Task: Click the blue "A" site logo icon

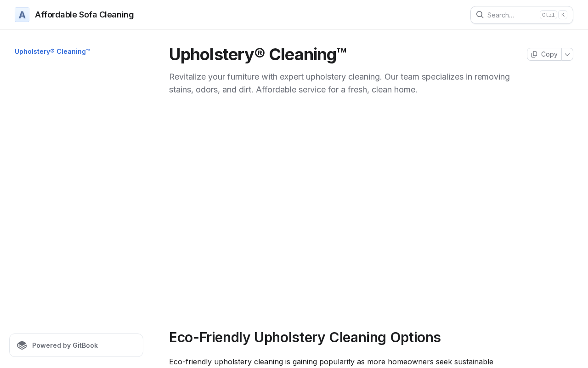Action: click(22, 15)
